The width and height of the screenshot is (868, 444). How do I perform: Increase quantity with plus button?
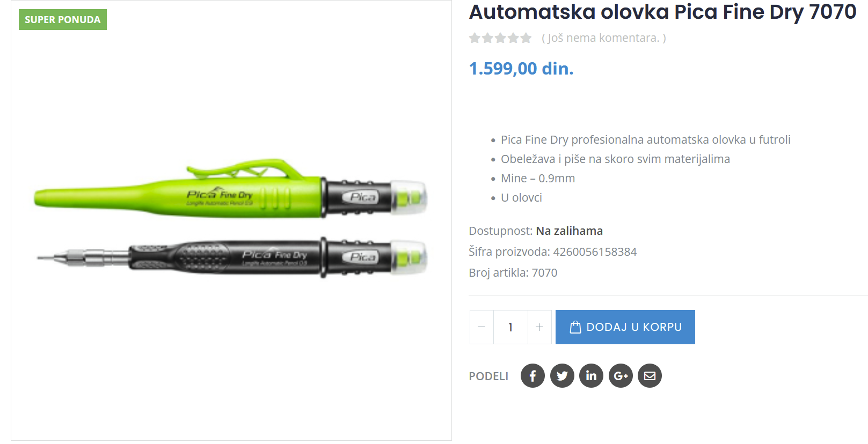pos(539,327)
